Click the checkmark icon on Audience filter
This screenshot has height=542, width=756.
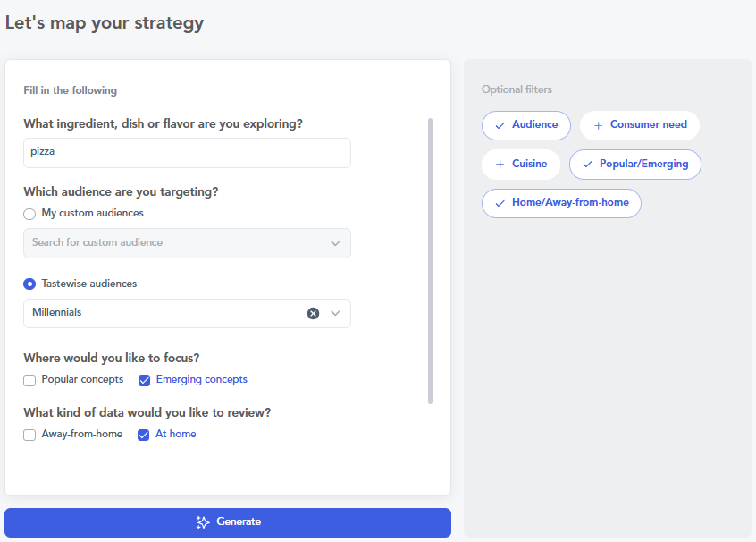pyautogui.click(x=500, y=125)
